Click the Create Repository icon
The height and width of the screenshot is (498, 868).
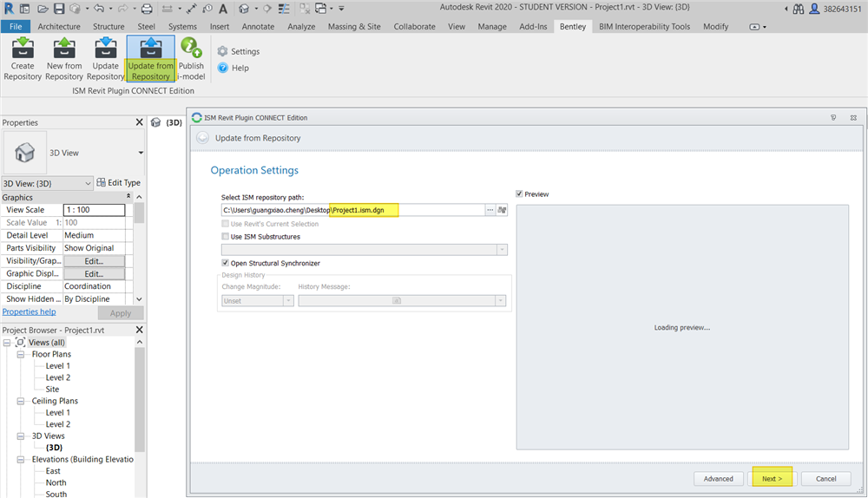point(23,49)
